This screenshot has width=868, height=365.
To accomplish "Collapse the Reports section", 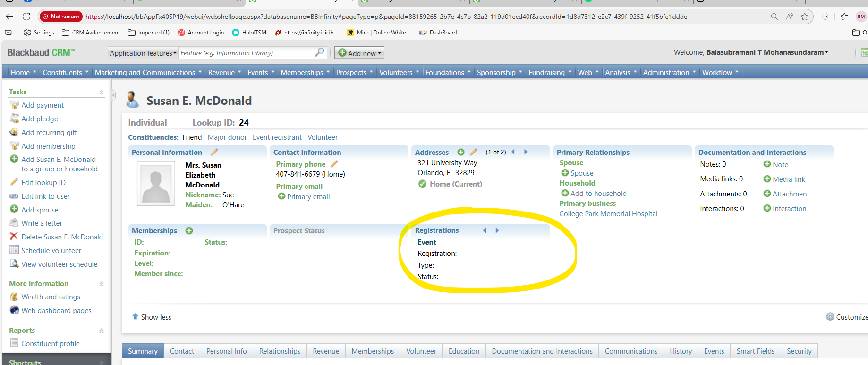I will tap(101, 331).
